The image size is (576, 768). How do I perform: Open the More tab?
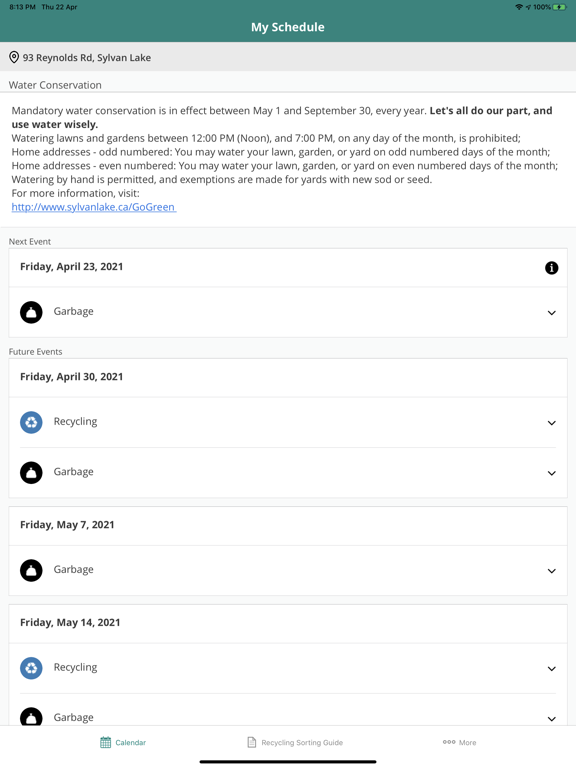click(459, 743)
